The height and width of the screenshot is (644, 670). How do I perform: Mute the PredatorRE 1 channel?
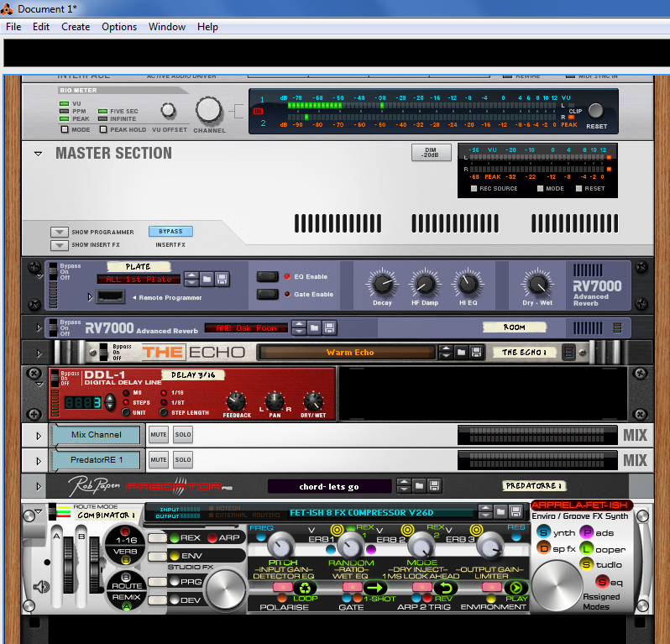[x=158, y=460]
